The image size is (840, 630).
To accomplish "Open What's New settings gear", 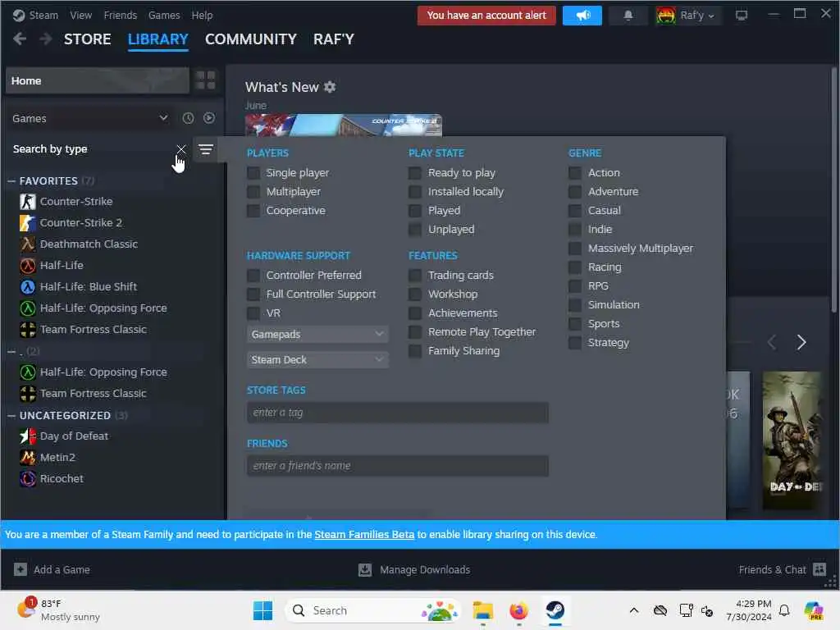I will point(330,87).
